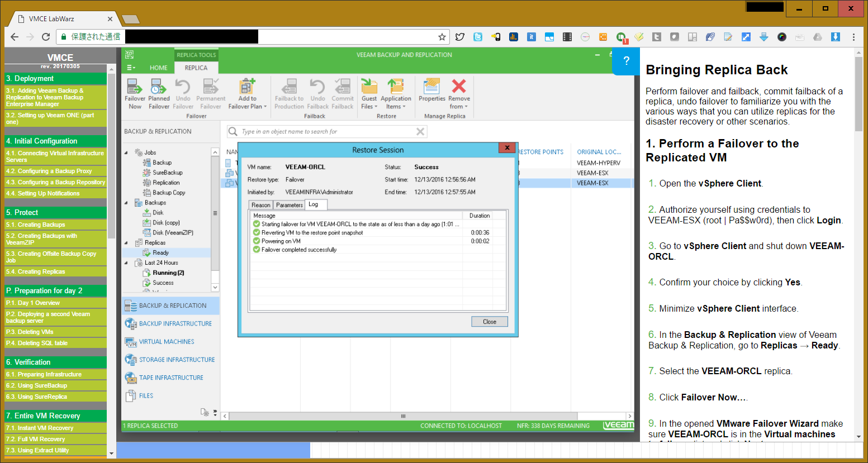Open 6.2 Using SureBackup lesson
The image size is (868, 463).
(x=55, y=385)
